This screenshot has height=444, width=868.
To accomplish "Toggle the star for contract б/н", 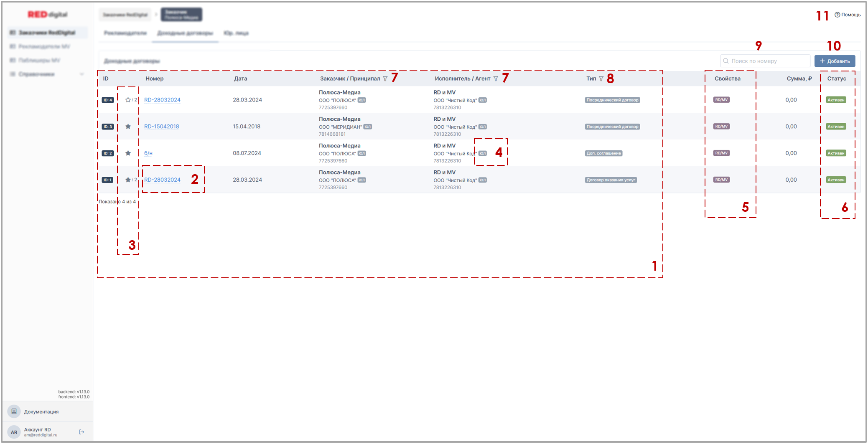I will [128, 153].
